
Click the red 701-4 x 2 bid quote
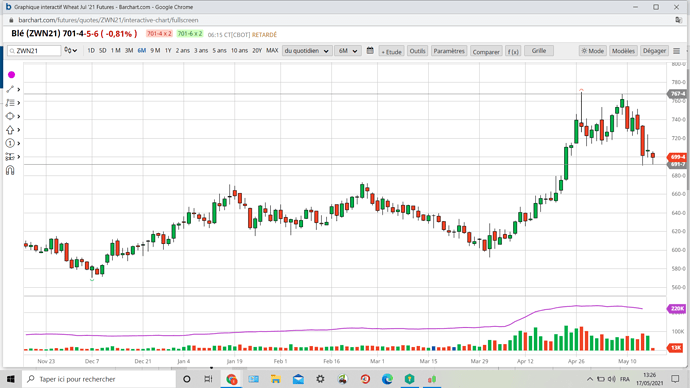(159, 34)
